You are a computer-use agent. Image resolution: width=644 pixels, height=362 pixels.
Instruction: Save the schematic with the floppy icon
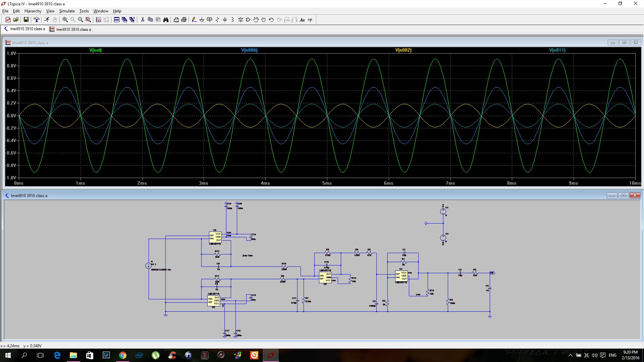coord(26,20)
